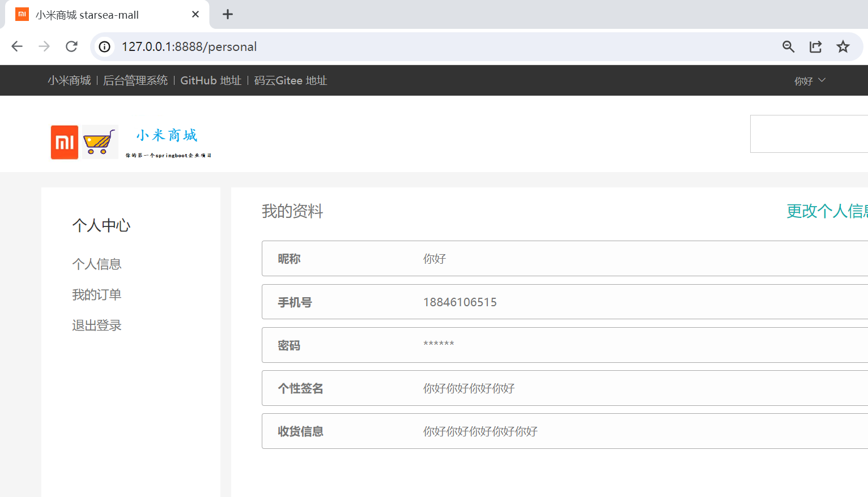Screen dimensions: 868x497
Task: Open 小米商城 link in top bar
Action: pyautogui.click(x=69, y=80)
